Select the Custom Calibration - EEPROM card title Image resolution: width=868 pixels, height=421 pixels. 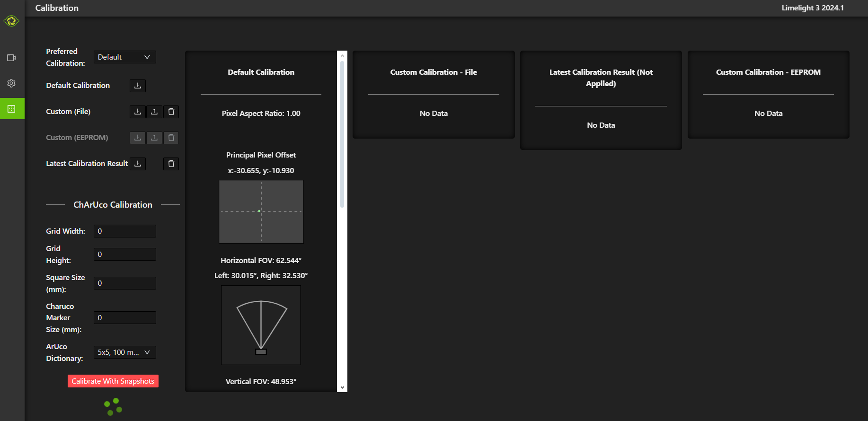pos(768,72)
